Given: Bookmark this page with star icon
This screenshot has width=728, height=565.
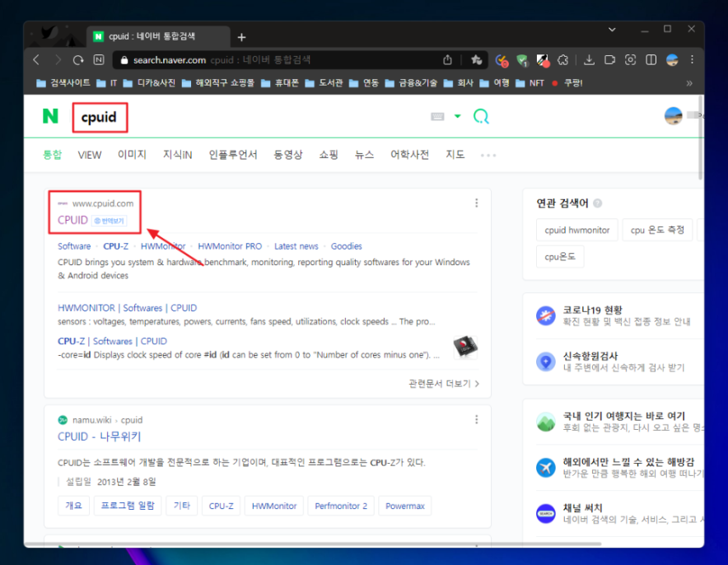Looking at the screenshot, I should pyautogui.click(x=476, y=60).
